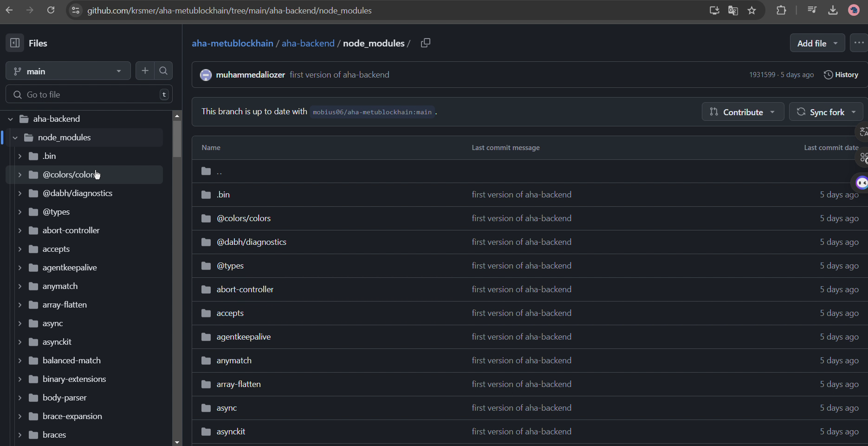This screenshot has height=446, width=868.
Task: Expand the braces folder in tree
Action: point(20,435)
